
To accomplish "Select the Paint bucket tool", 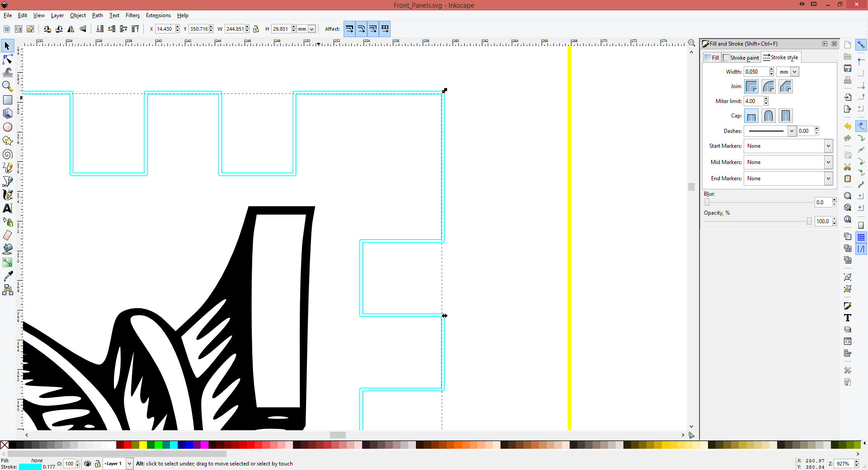I will (x=7, y=249).
